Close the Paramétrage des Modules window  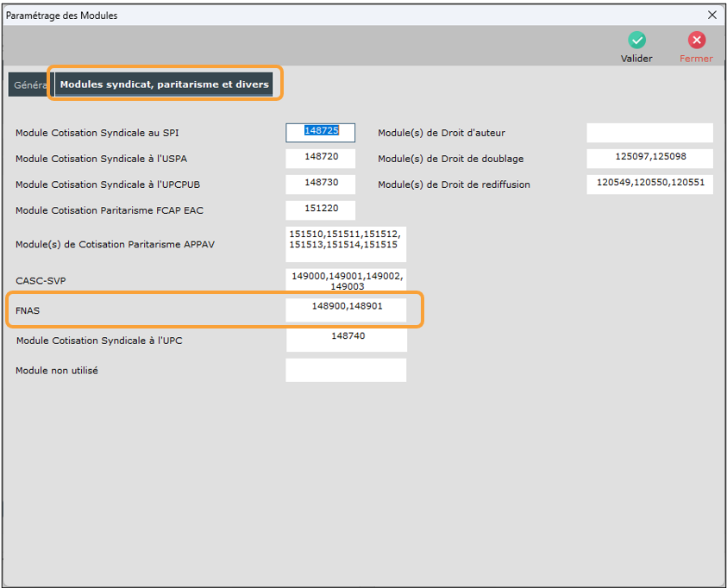(x=712, y=16)
